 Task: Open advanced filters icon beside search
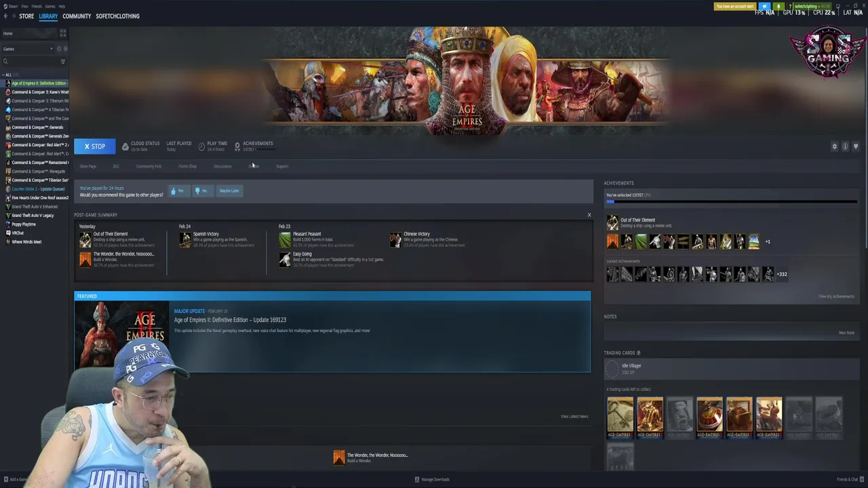63,62
